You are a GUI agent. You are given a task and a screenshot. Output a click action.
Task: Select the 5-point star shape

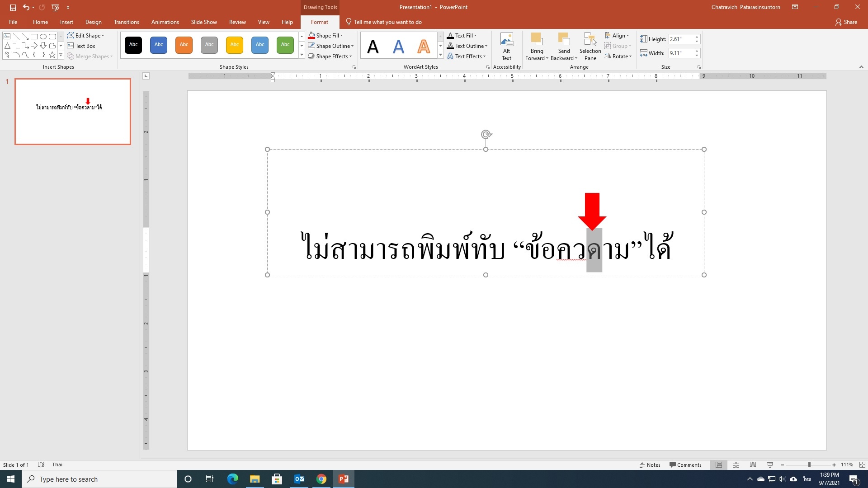point(52,55)
